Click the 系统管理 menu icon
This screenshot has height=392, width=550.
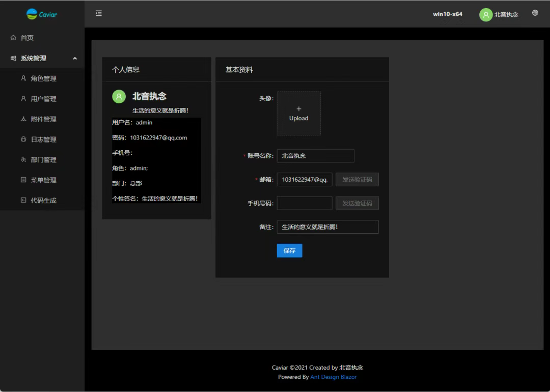[13, 58]
